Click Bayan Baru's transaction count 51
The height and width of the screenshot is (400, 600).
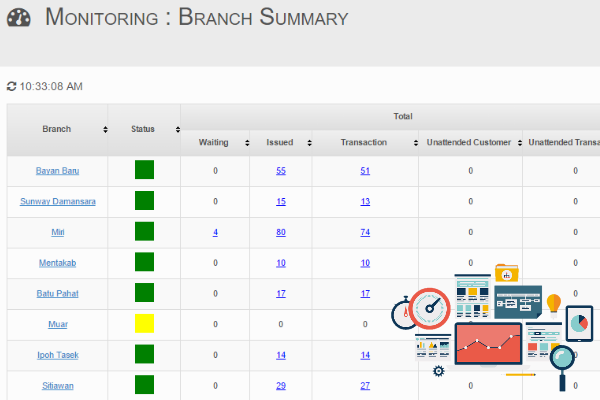pos(365,171)
